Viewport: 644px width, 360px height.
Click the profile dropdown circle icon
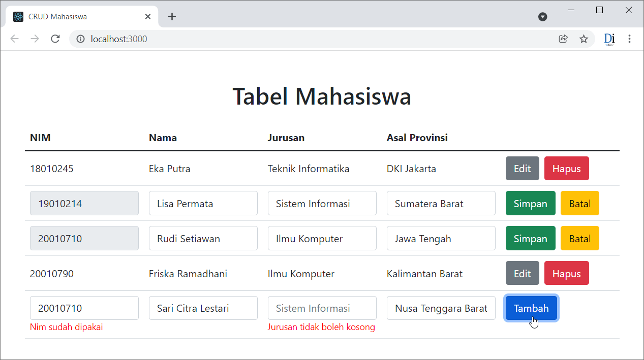pyautogui.click(x=543, y=17)
